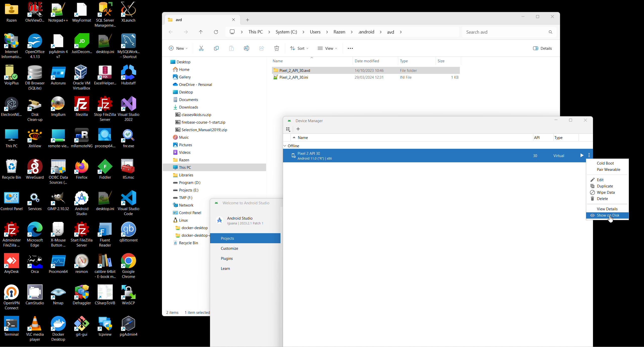This screenshot has height=347, width=644.
Task: Open the three-dot actions icon on the emulator row
Action: [589, 155]
